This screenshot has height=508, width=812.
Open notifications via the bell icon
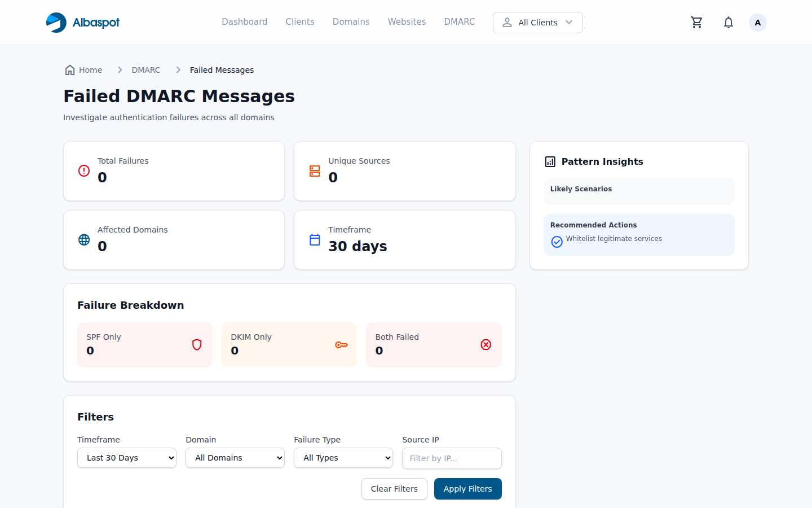728,22
